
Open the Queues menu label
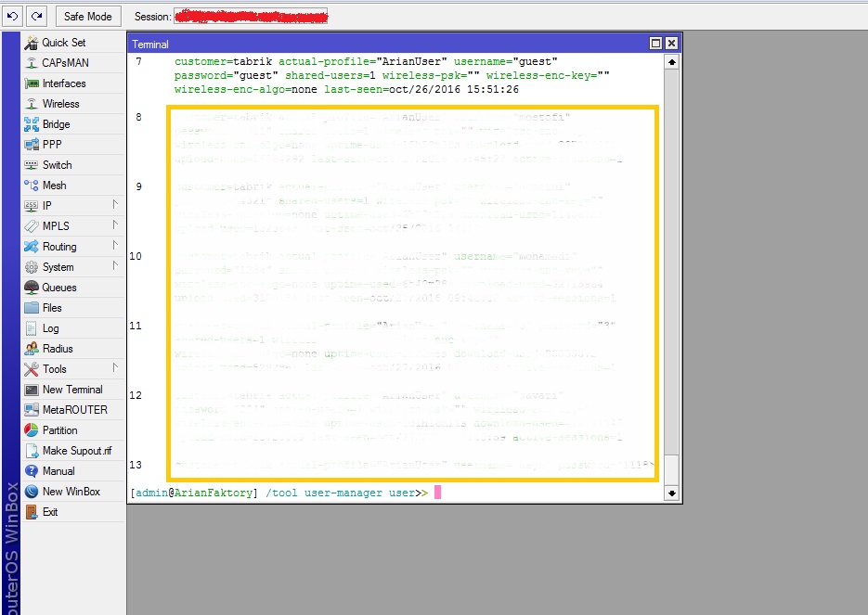(x=59, y=288)
